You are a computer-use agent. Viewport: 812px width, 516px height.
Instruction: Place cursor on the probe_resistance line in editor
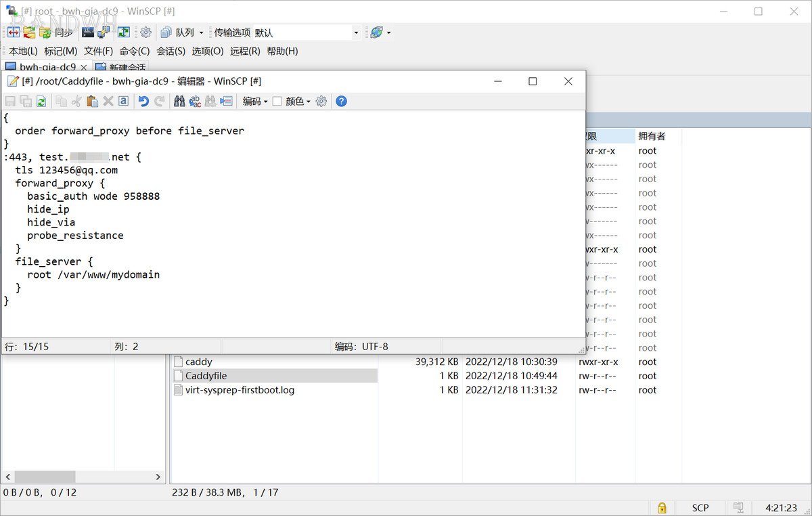pos(75,236)
